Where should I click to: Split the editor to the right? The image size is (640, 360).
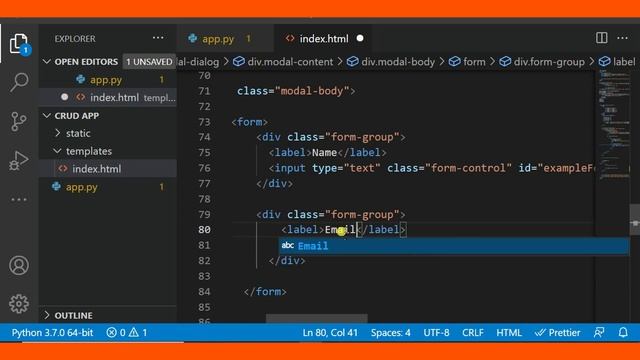[602, 38]
